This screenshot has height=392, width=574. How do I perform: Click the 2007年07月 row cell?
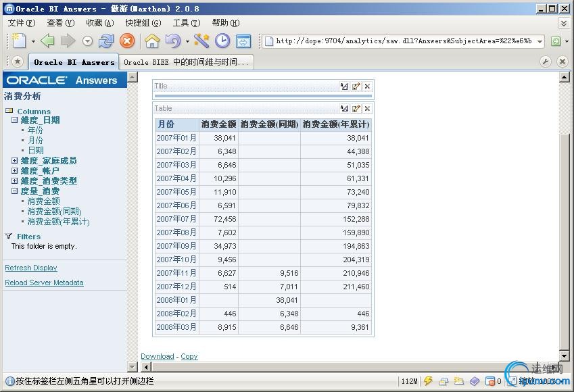(x=177, y=219)
